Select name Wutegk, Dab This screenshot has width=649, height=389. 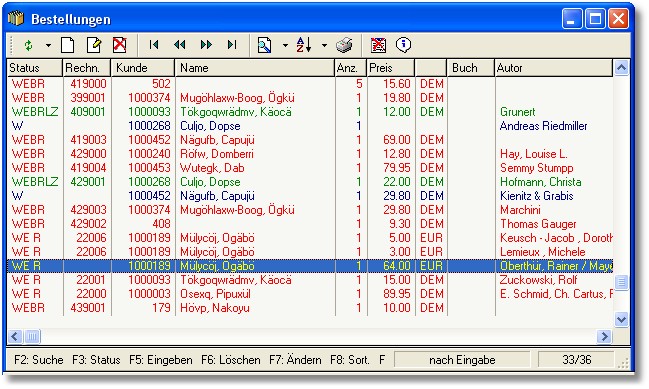pos(212,168)
